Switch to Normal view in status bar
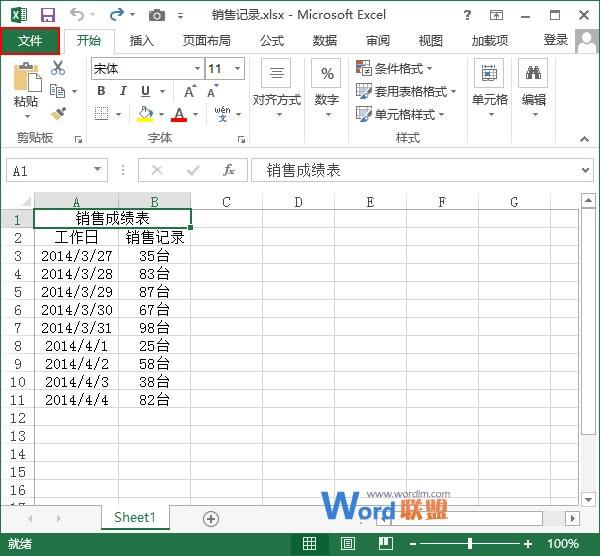The image size is (600, 556). pos(309,543)
